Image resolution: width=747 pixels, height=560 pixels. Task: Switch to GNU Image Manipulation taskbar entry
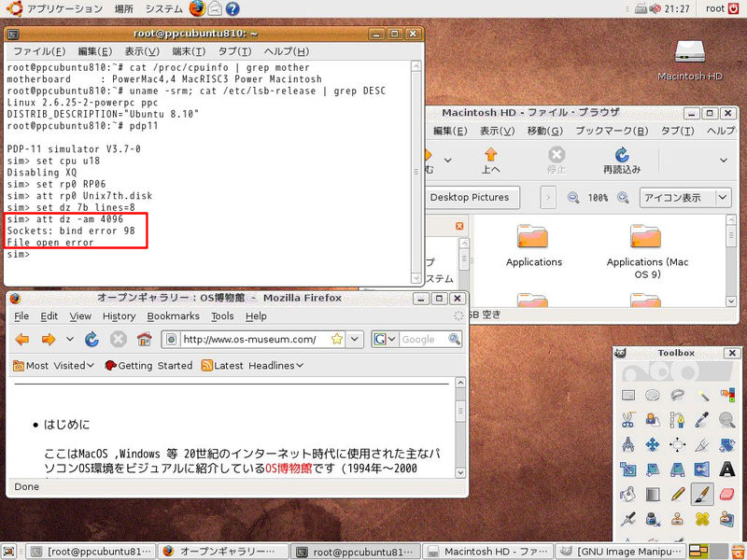click(x=622, y=552)
